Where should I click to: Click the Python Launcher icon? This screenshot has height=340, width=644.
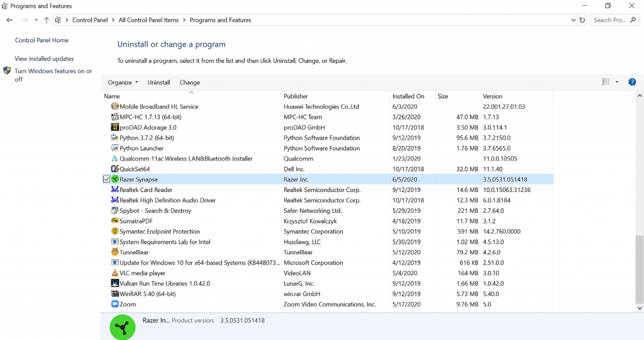point(115,148)
